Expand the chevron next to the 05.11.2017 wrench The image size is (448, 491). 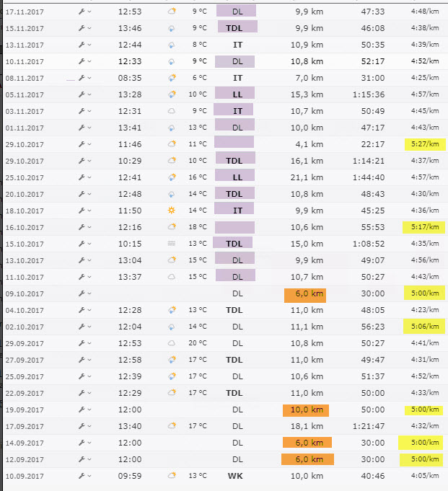(89, 94)
